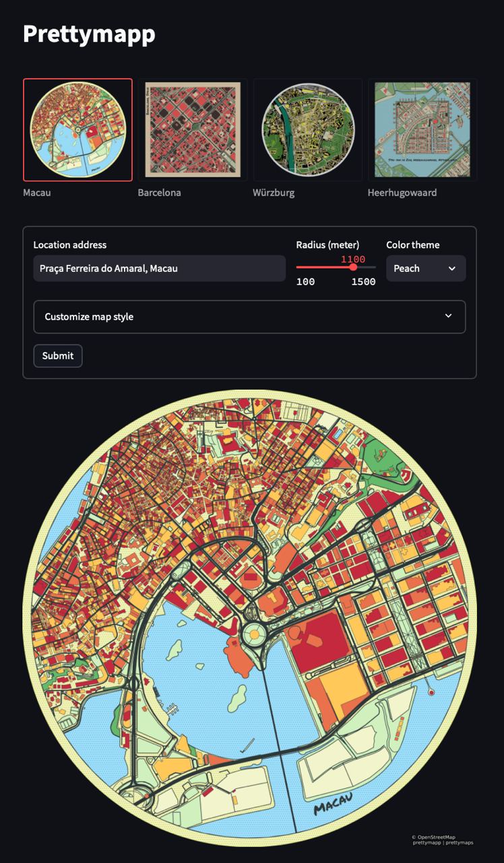
Task: Click the 1500 maximum value of Radius slider
Action: 363,282
